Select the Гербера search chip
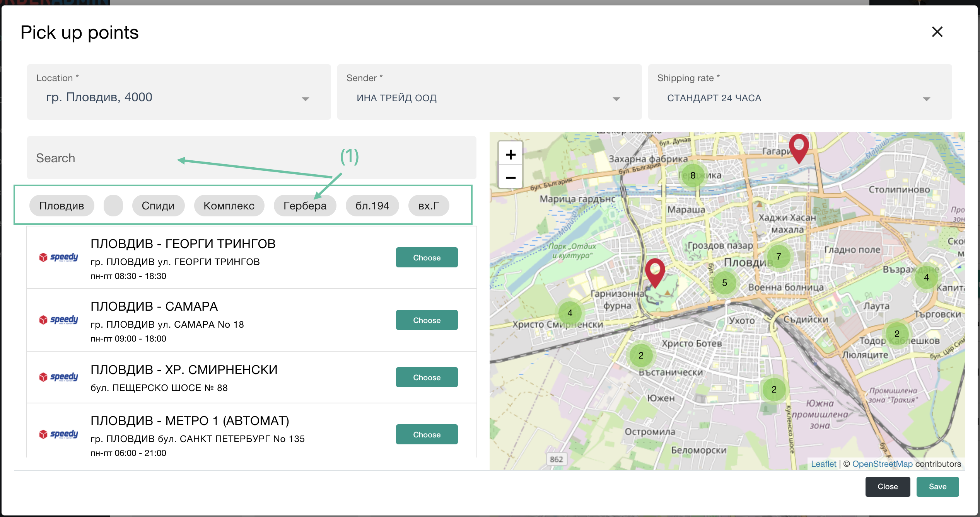Image resolution: width=980 pixels, height=517 pixels. [x=305, y=206]
